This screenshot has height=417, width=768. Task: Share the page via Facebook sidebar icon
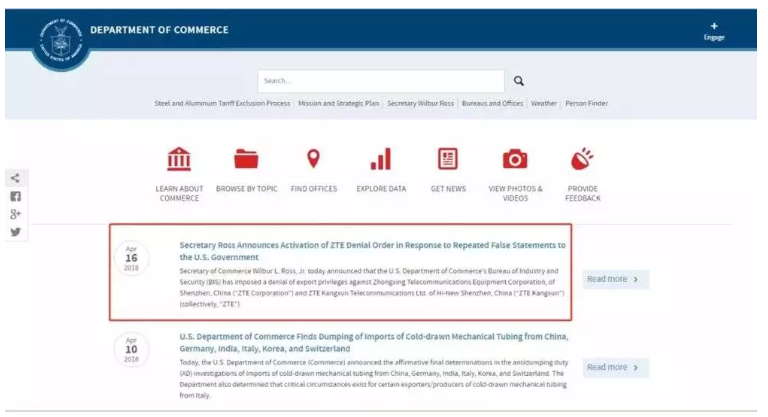(x=15, y=196)
